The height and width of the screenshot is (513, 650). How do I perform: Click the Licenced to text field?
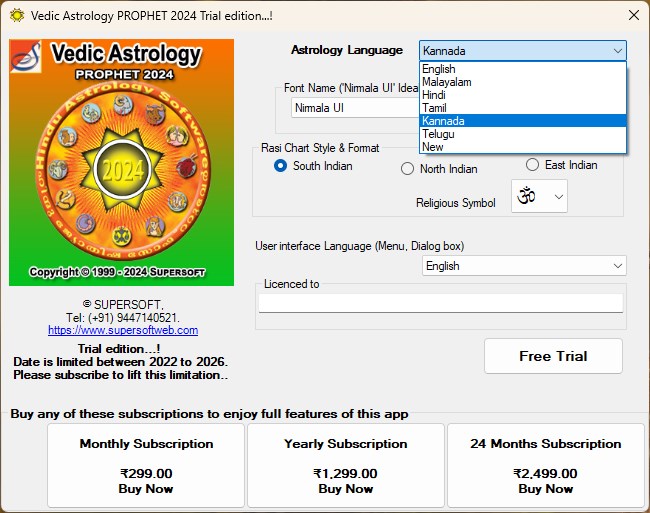point(440,303)
